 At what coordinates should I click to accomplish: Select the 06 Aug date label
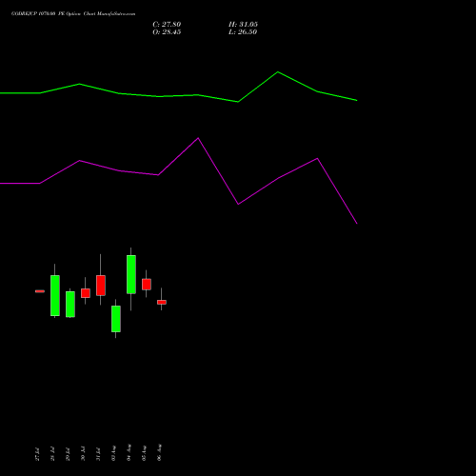[x=159, y=452]
